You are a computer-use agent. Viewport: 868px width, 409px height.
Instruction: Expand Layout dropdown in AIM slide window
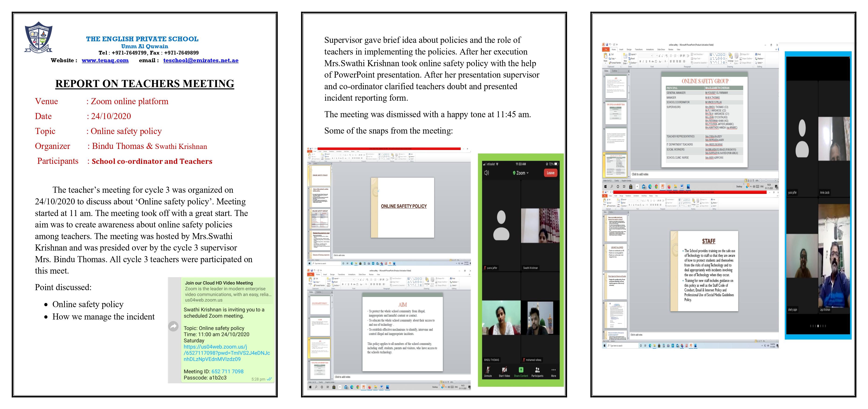(x=335, y=278)
